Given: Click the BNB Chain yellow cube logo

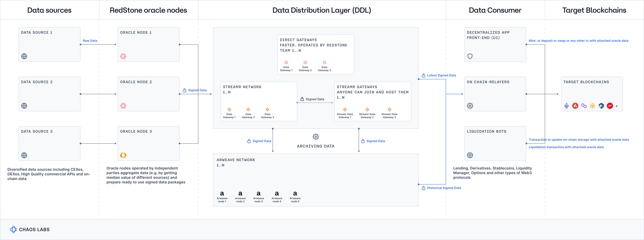Looking at the screenshot, I should (x=592, y=106).
